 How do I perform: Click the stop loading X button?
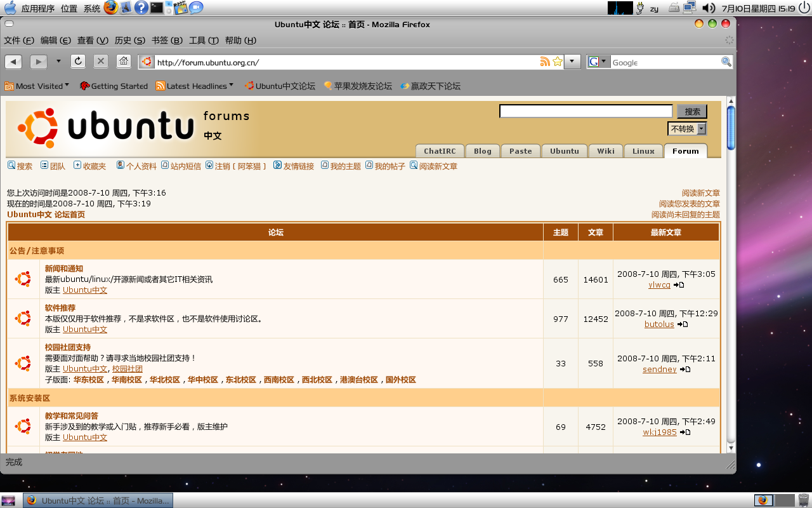(101, 62)
